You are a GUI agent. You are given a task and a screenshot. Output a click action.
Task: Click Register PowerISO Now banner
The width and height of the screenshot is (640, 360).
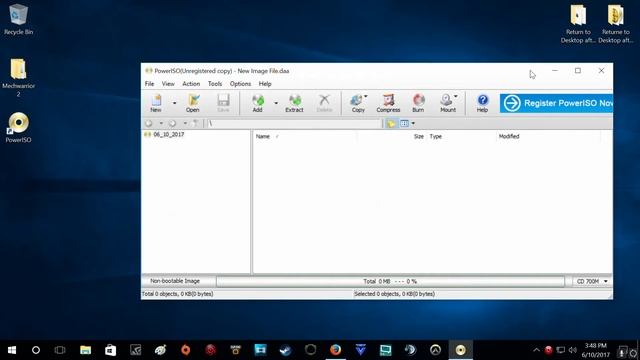[556, 103]
